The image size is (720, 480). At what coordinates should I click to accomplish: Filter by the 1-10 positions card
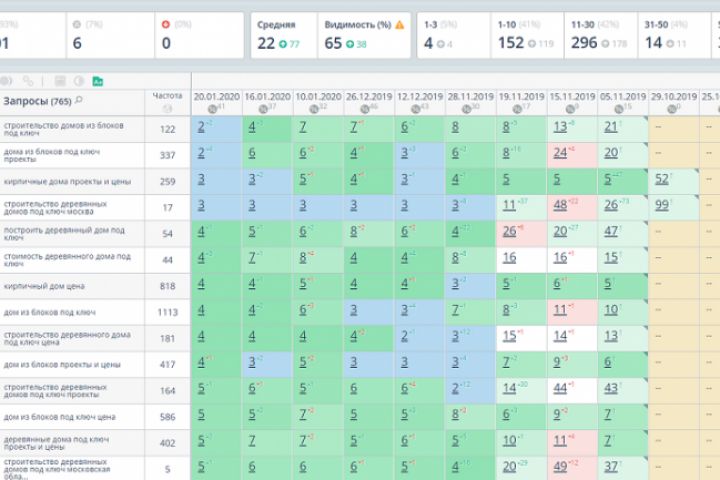pyautogui.click(x=527, y=35)
